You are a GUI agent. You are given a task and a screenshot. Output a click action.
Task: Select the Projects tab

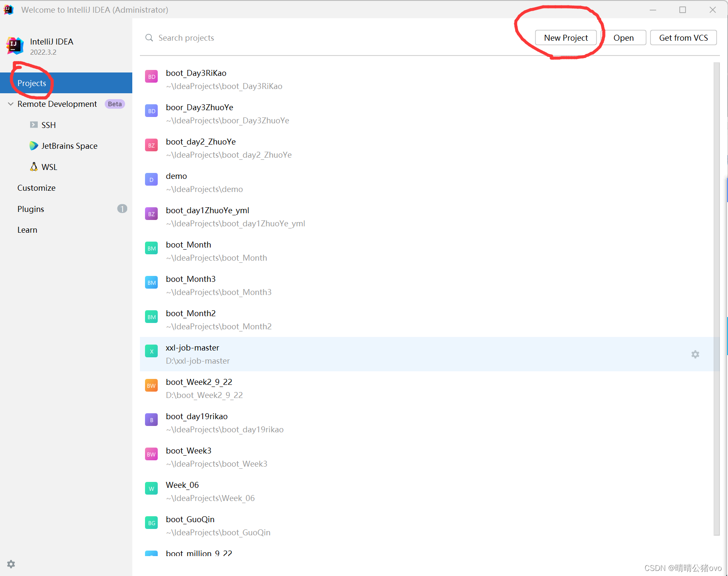pos(66,83)
